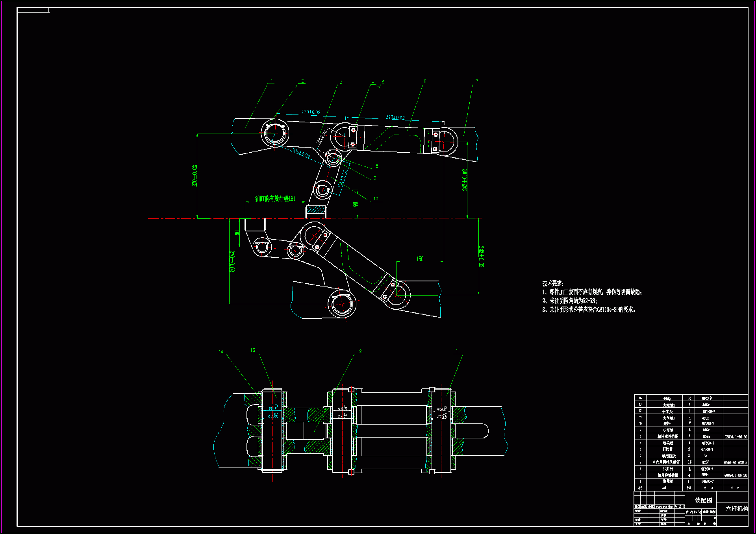This screenshot has width=756, height=534.
Task: Click the 六杆机构 drawing name cell
Action: 736,508
